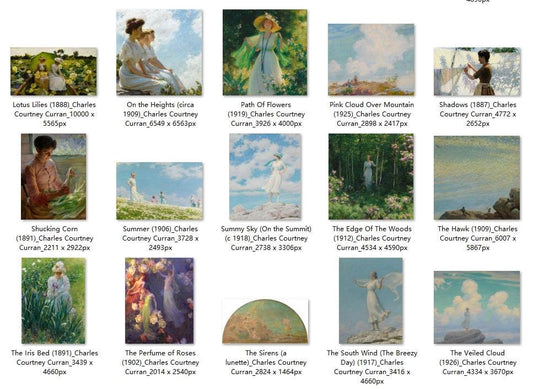
Task: Choose the Shucking Corn (1891) thumbnail
Action: click(54, 176)
